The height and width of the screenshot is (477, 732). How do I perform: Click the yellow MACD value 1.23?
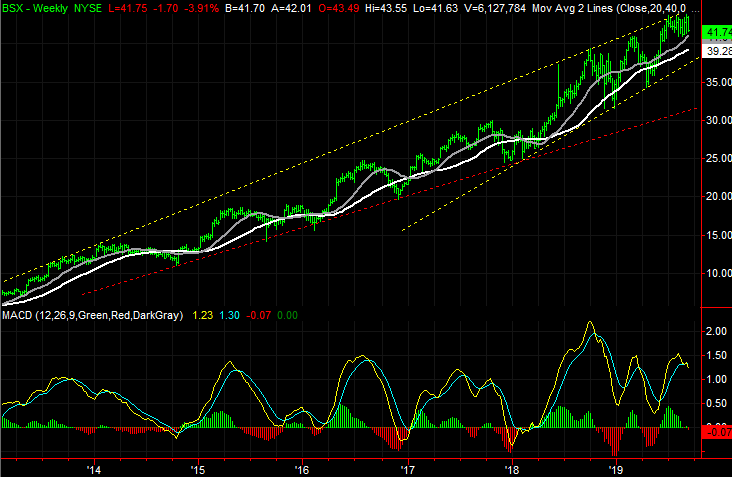(203, 315)
